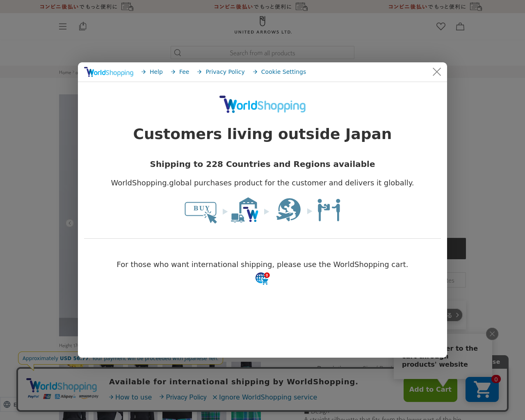Click the Approximately USD price notice
The image size is (525, 420).
121,358
